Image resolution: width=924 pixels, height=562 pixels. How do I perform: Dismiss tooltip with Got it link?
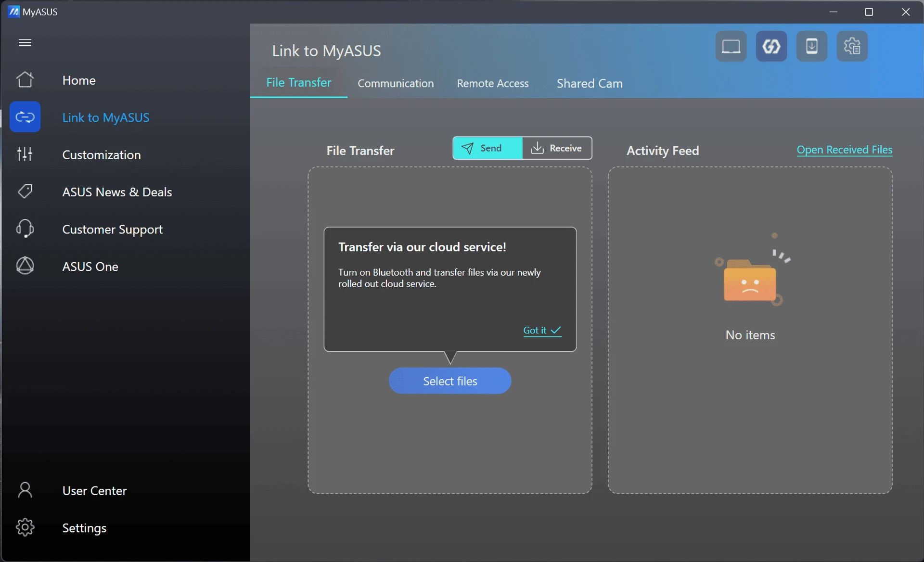coord(542,331)
